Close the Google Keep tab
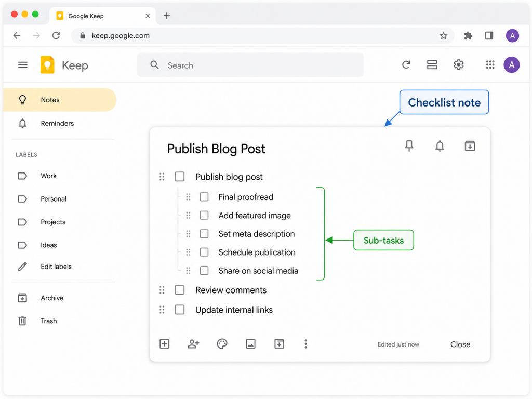Screen dimensions: 532x399 148,16
